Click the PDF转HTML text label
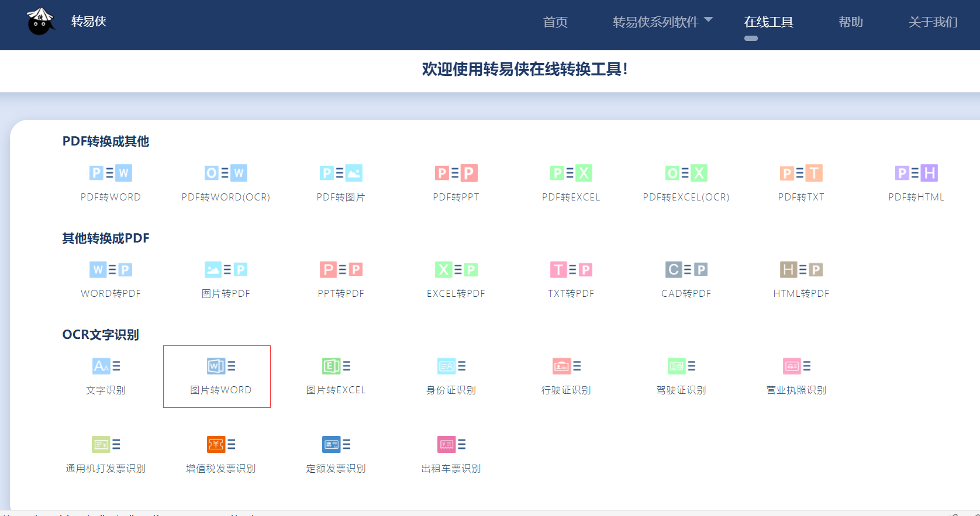The image size is (980, 516). [916, 197]
